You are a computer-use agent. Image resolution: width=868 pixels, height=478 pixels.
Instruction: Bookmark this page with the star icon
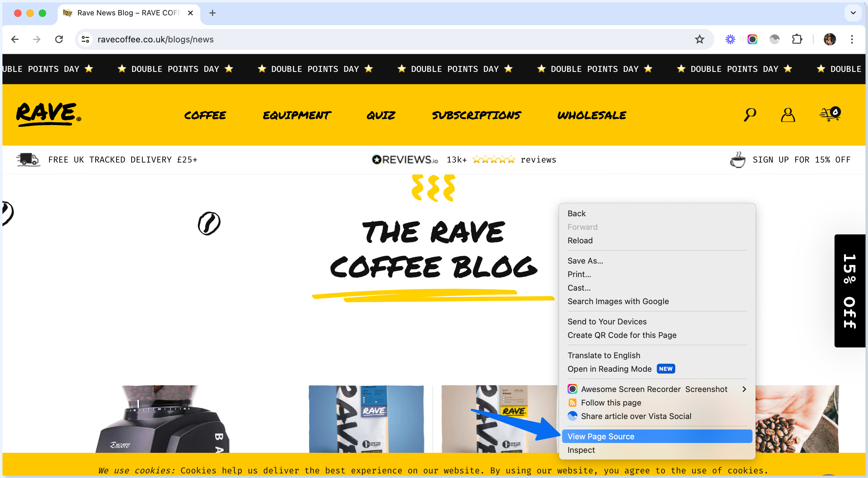tap(699, 39)
